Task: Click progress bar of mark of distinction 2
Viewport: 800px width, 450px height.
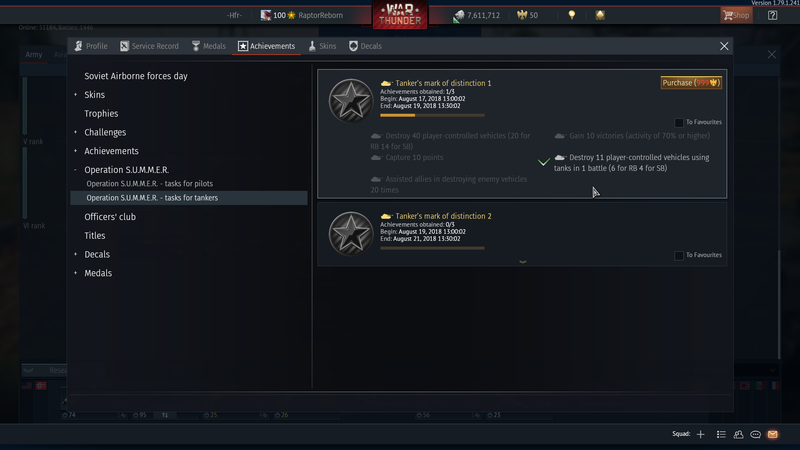Action: pyautogui.click(x=432, y=248)
